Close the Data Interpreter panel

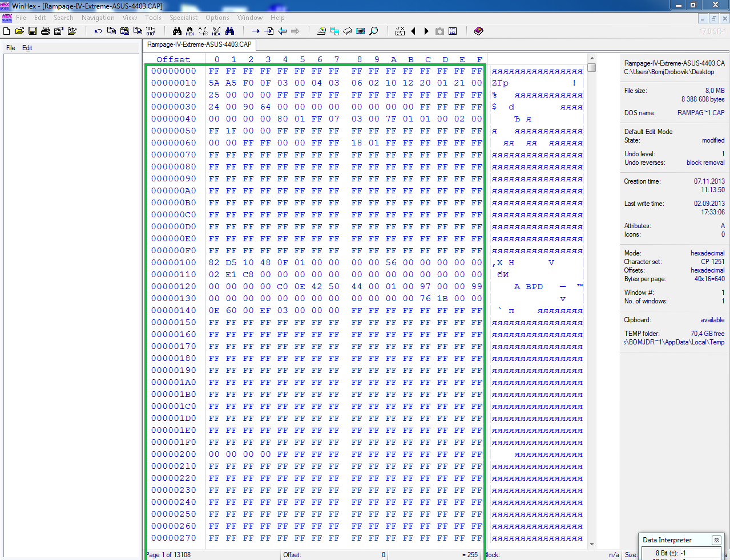[x=716, y=540]
